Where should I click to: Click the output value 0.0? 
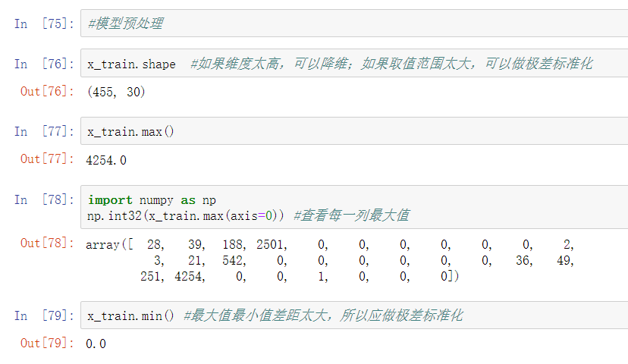(96, 344)
